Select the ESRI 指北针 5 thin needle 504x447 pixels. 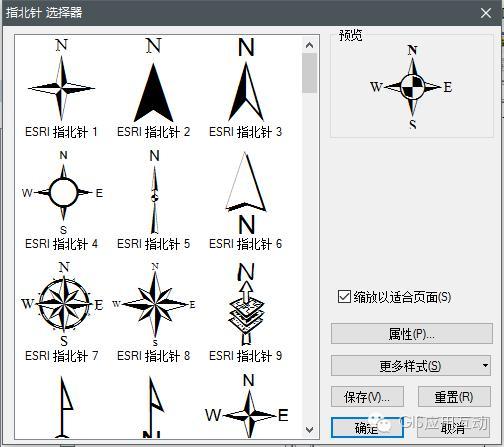154,192
